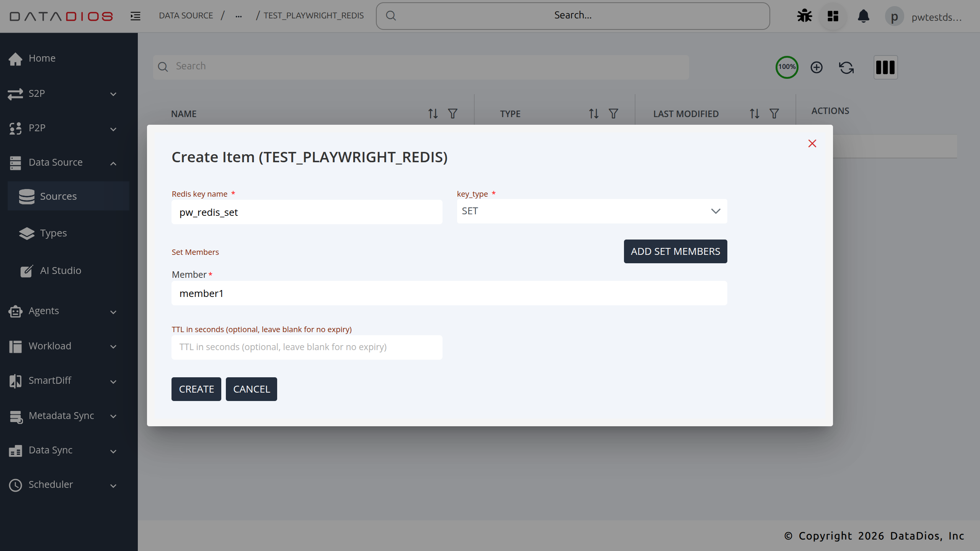Click the TTL in seconds input field
The image size is (980, 551).
click(x=307, y=347)
